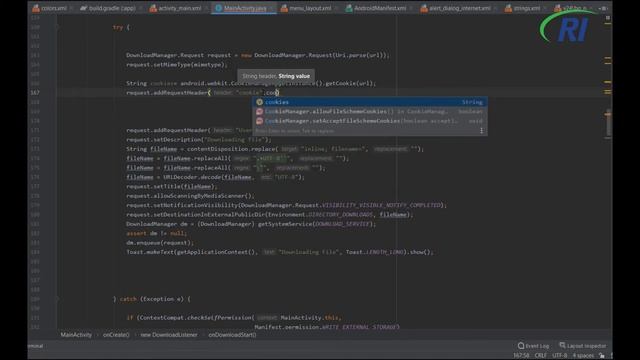
Task: Click the inspection status indicator at editor top right
Action: pos(608,18)
